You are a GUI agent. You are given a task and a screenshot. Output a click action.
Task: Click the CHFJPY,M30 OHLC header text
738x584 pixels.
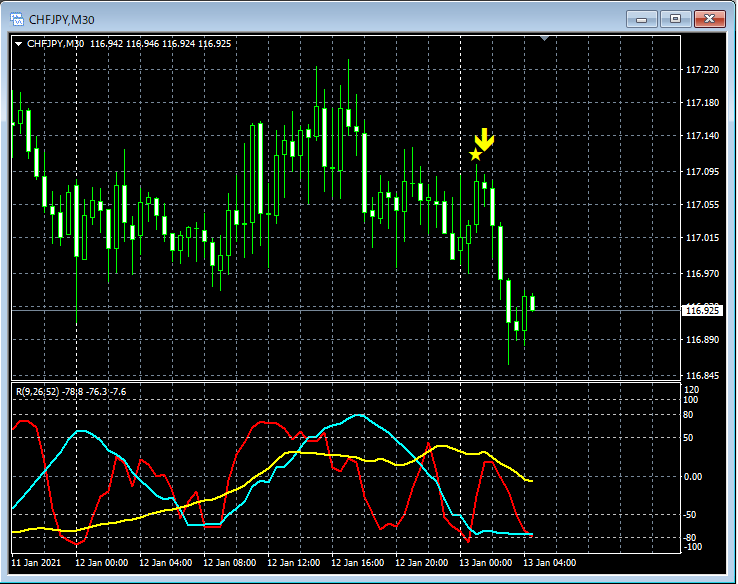point(130,44)
